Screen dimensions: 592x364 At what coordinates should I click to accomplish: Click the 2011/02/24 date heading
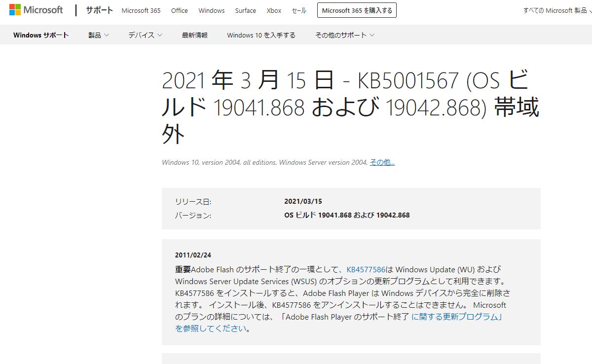[x=193, y=255]
